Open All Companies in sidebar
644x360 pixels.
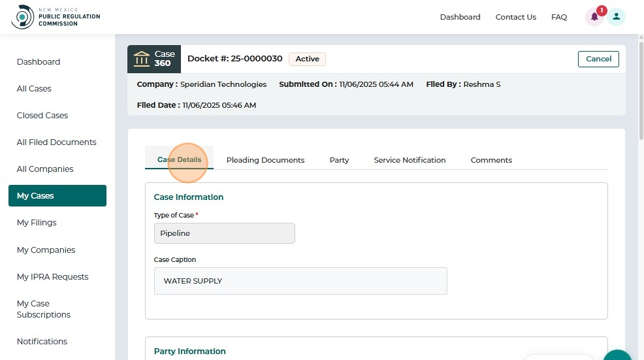coord(45,169)
